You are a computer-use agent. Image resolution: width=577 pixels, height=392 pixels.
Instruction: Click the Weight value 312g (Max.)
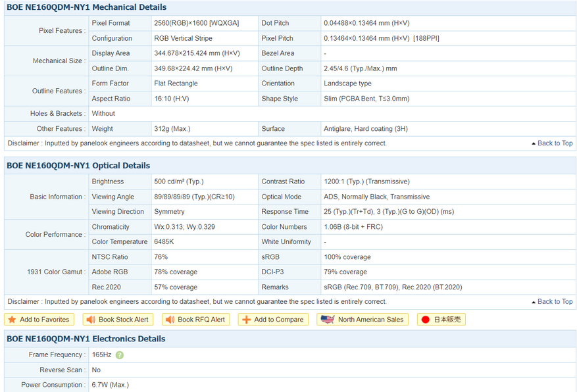pyautogui.click(x=172, y=129)
